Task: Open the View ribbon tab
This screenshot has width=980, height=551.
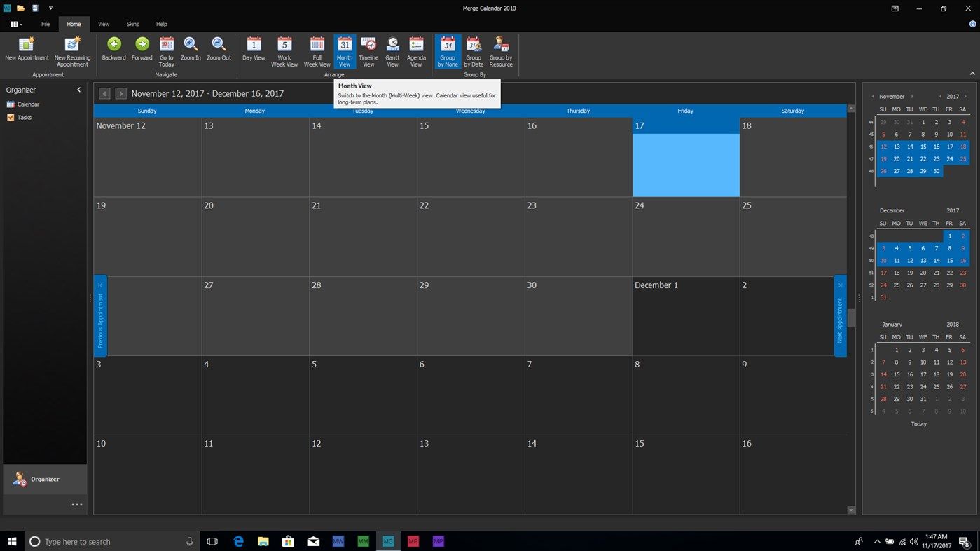Action: click(x=103, y=23)
